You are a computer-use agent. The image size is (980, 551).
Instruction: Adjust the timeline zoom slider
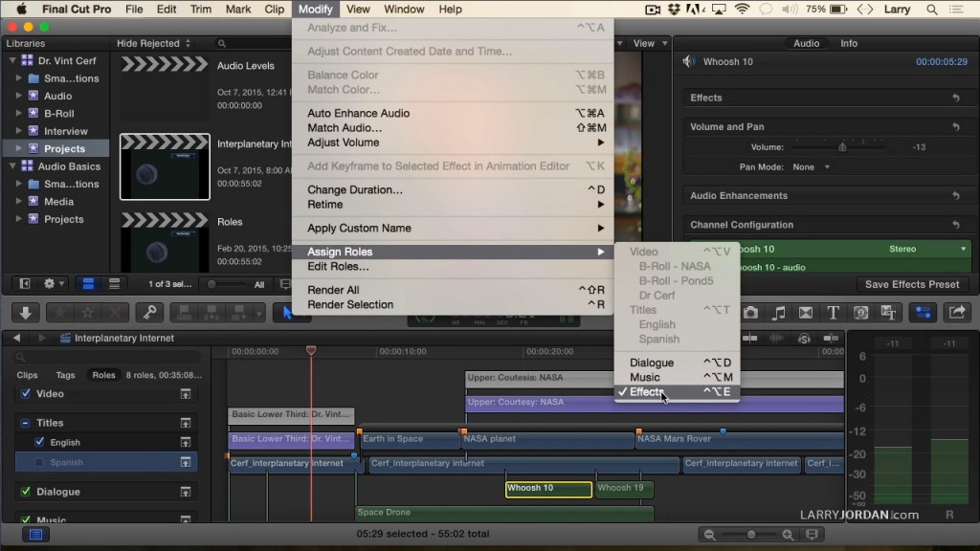click(x=750, y=535)
